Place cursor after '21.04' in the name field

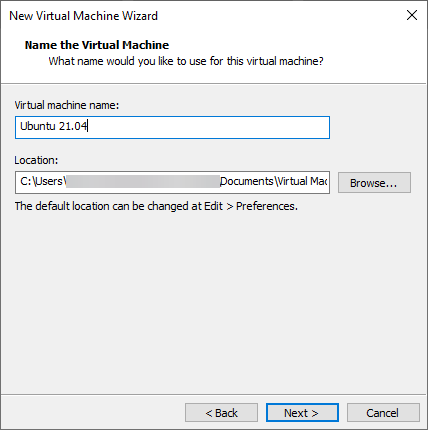pyautogui.click(x=87, y=126)
